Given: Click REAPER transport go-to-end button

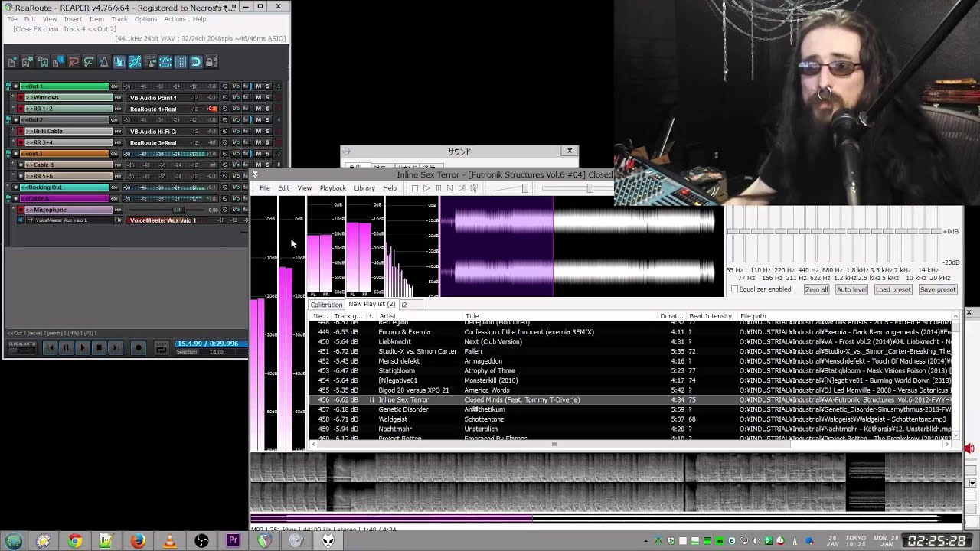Looking at the screenshot, I should click(116, 347).
